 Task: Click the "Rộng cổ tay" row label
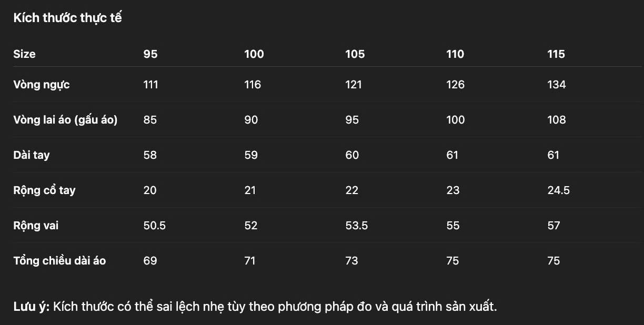click(x=44, y=190)
